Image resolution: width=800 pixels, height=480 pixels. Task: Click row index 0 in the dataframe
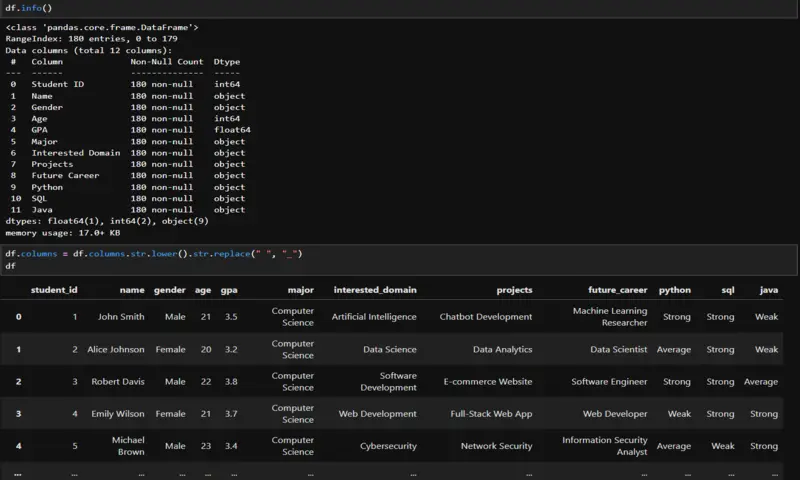[18, 317]
